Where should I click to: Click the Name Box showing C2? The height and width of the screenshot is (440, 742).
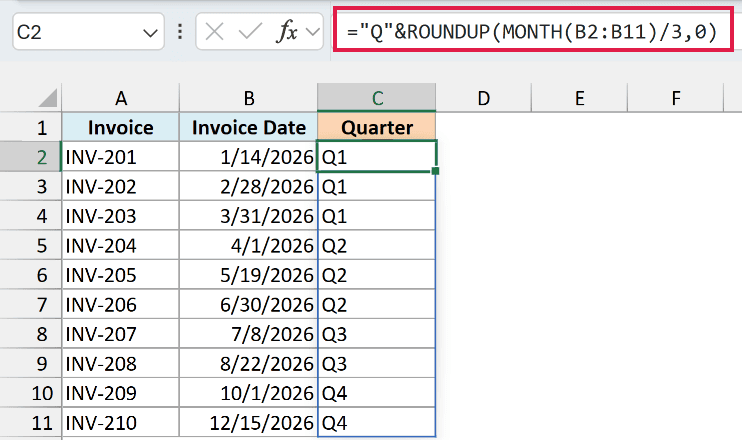(x=88, y=32)
